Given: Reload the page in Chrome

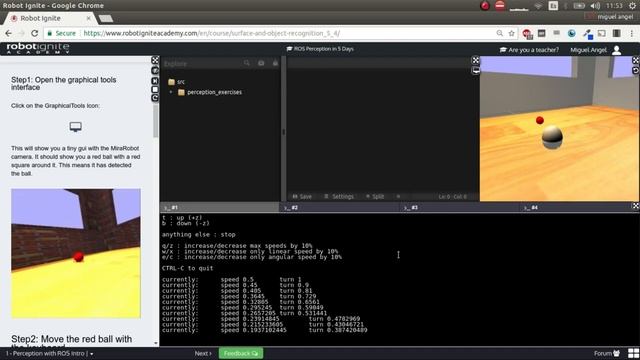Looking at the screenshot, I should click(35, 33).
